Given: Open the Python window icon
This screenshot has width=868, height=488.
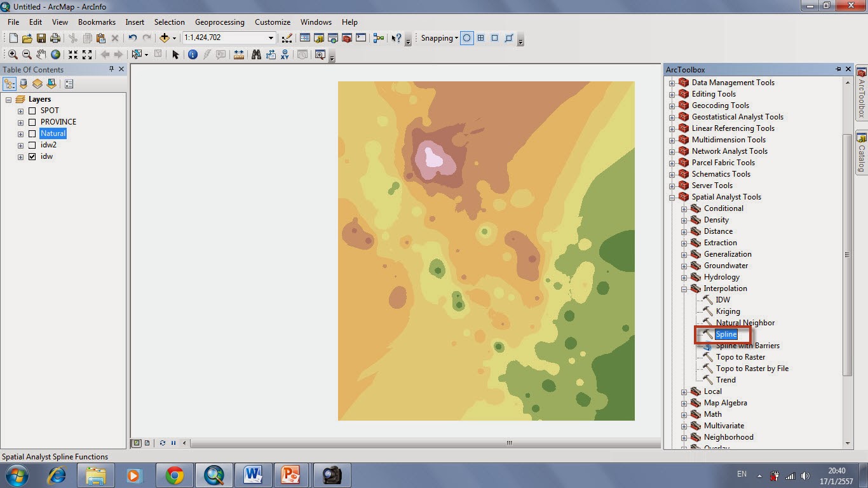Looking at the screenshot, I should coord(361,38).
